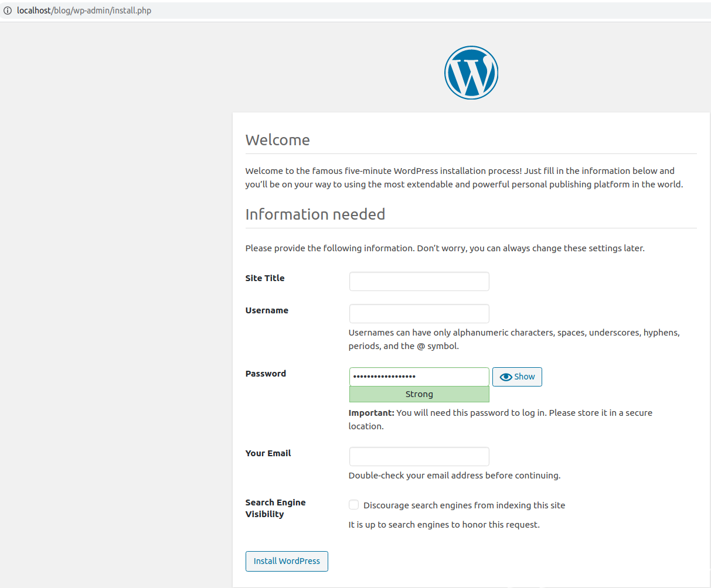Focus the Site Title input field

coord(419,281)
